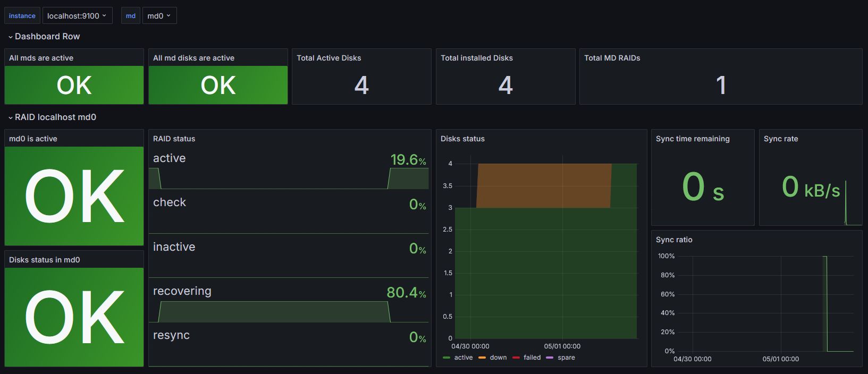Click the Sync time remaining 0 s value
This screenshot has height=374, width=868.
(x=703, y=187)
